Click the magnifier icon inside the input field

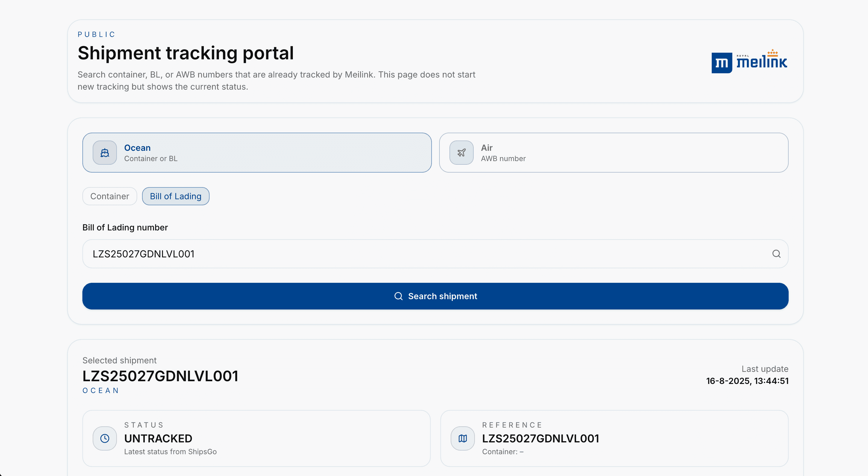(x=776, y=254)
